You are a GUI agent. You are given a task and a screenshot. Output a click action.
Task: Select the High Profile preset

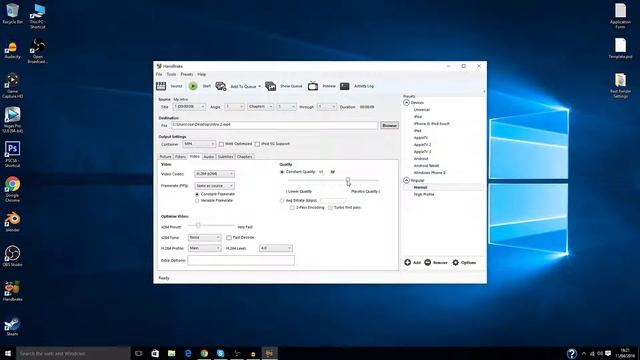424,195
